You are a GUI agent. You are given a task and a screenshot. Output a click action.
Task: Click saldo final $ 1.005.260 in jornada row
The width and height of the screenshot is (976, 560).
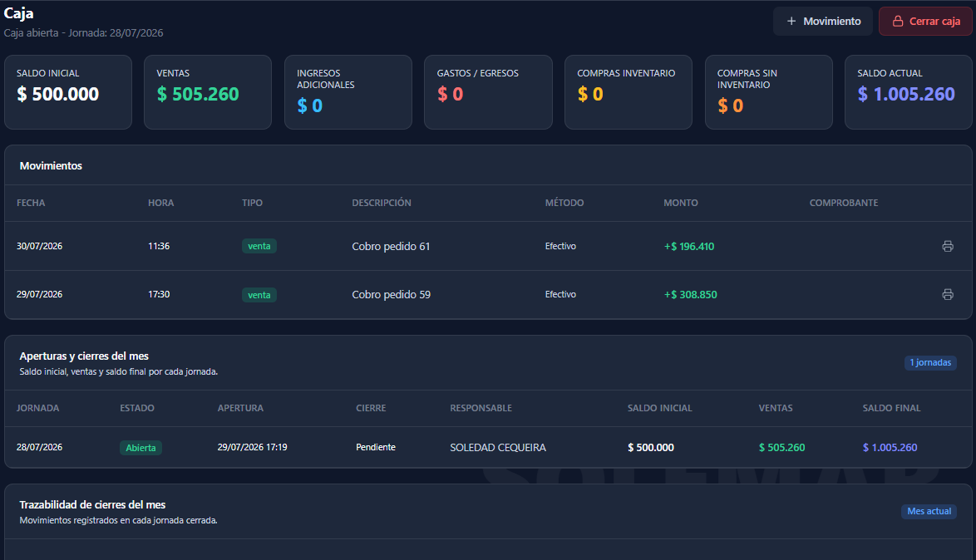890,447
